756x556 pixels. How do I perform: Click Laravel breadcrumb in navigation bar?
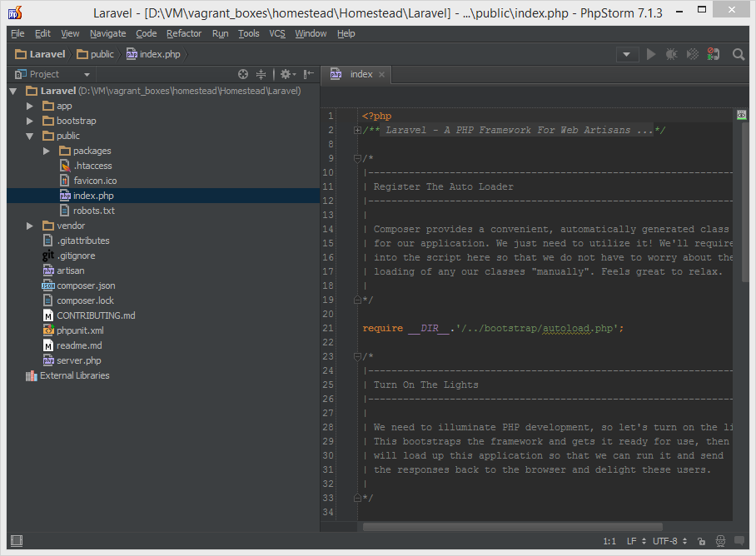point(40,54)
